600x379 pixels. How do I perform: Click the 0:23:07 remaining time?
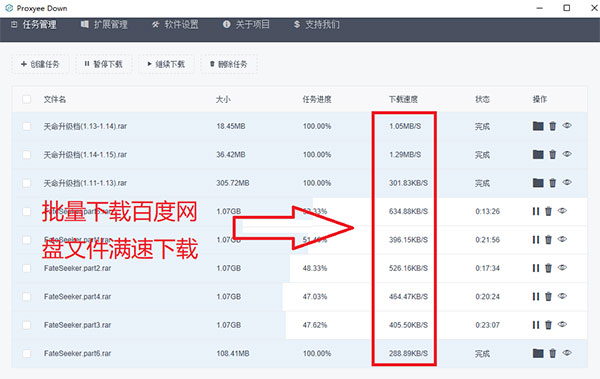488,325
